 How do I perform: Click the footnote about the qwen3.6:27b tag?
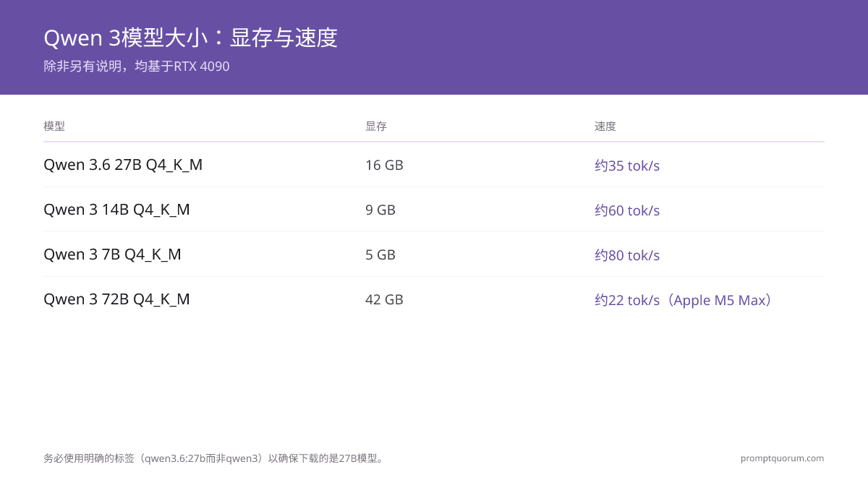[x=216, y=458]
